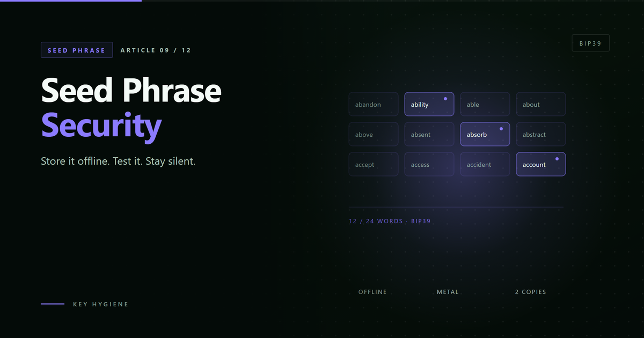The width and height of the screenshot is (644, 338).
Task: Click the '12 / 24 WORDS · BIP39' caption
Action: click(390, 221)
